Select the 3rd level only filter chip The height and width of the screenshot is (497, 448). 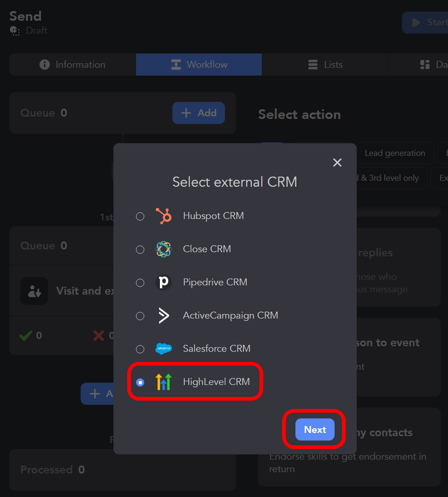click(x=392, y=178)
